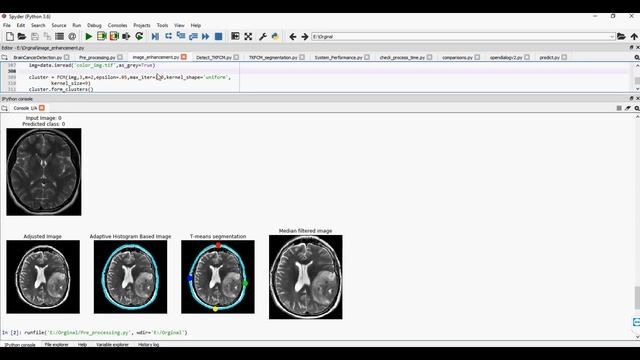Interrupt the kernel from the console toolbar
640x360 pixels.
[619, 108]
